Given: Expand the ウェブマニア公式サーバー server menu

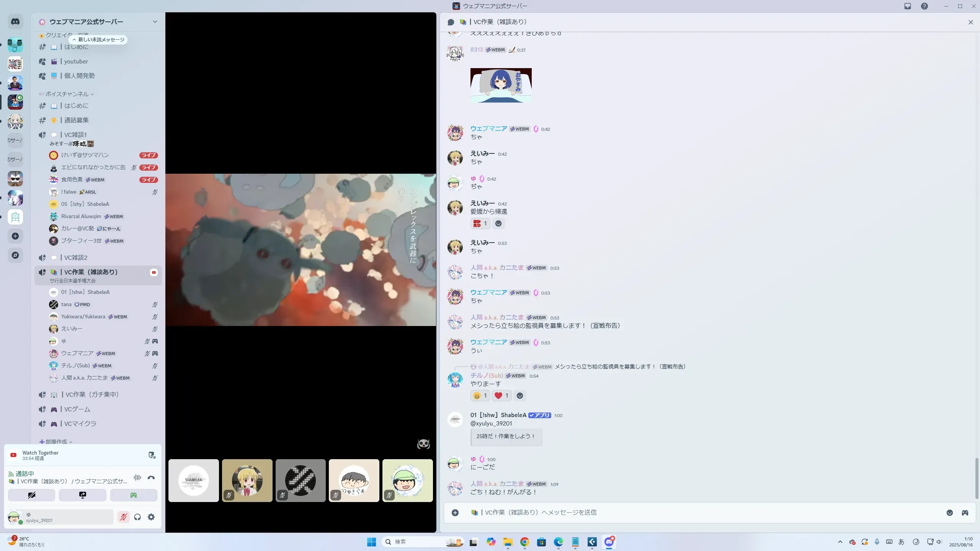Looking at the screenshot, I should tap(155, 22).
